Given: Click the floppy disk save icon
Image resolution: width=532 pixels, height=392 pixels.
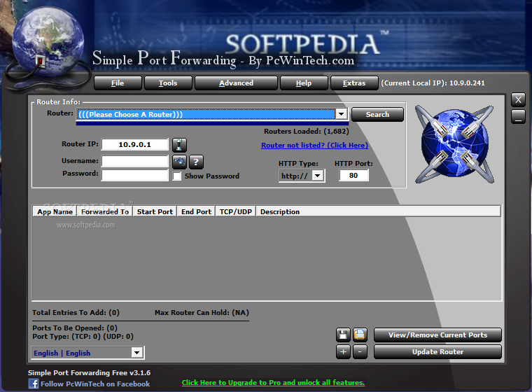Looking at the screenshot, I should 343,335.
